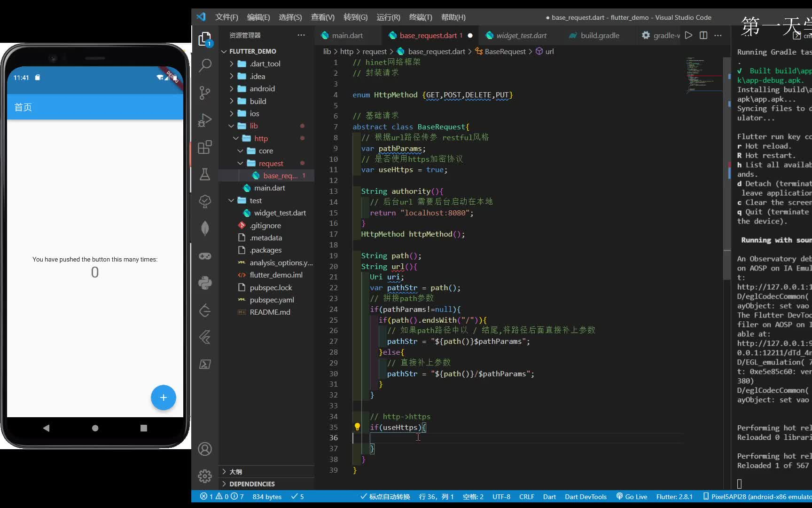Open the Run and Debug view icon

click(205, 120)
